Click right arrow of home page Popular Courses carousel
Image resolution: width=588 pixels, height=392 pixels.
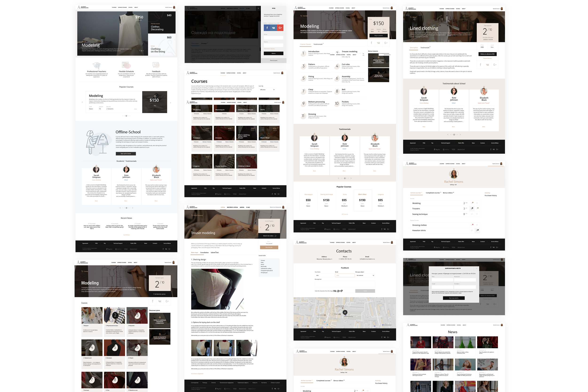170,102
